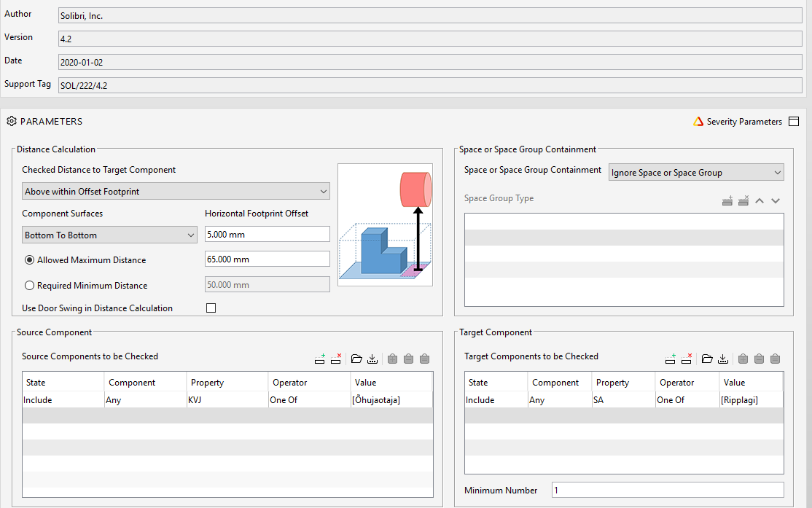Screen dimensions: 812x508
Task: Open Ignore Space or Space Group dropdown
Action: coord(696,173)
